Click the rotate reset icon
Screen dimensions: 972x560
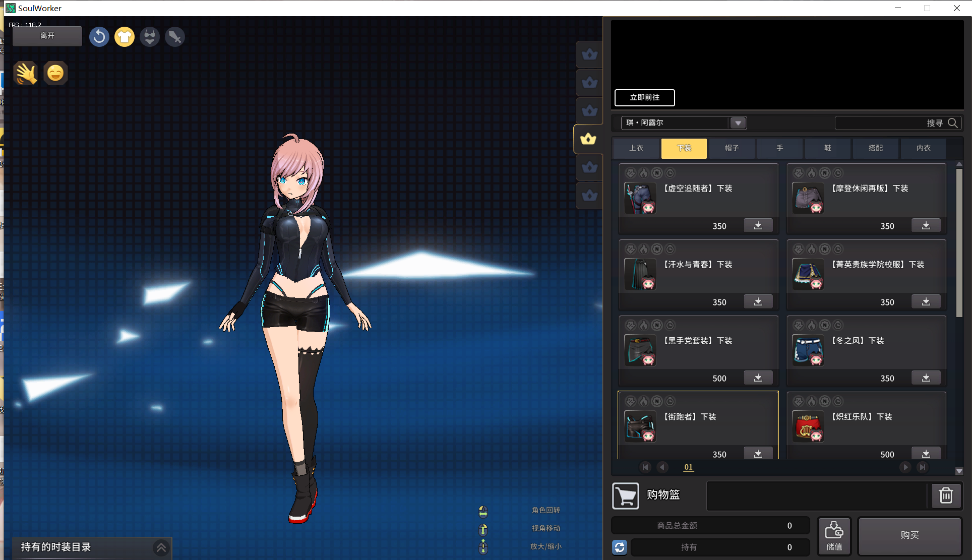tap(99, 37)
